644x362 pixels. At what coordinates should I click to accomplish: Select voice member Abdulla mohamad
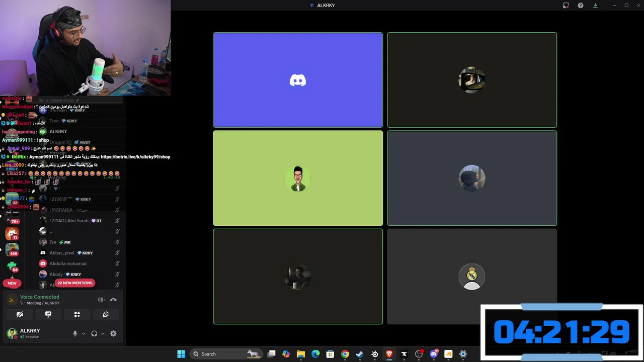68,263
